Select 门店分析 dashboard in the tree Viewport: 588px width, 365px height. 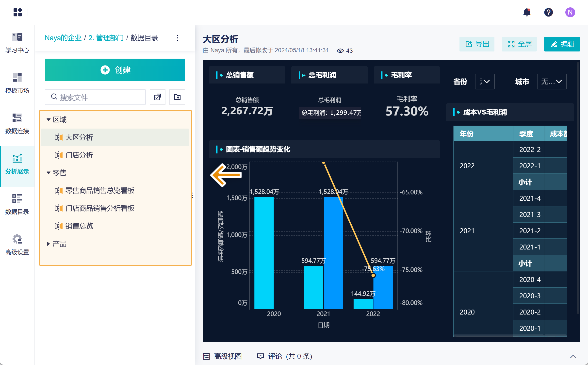(79, 155)
